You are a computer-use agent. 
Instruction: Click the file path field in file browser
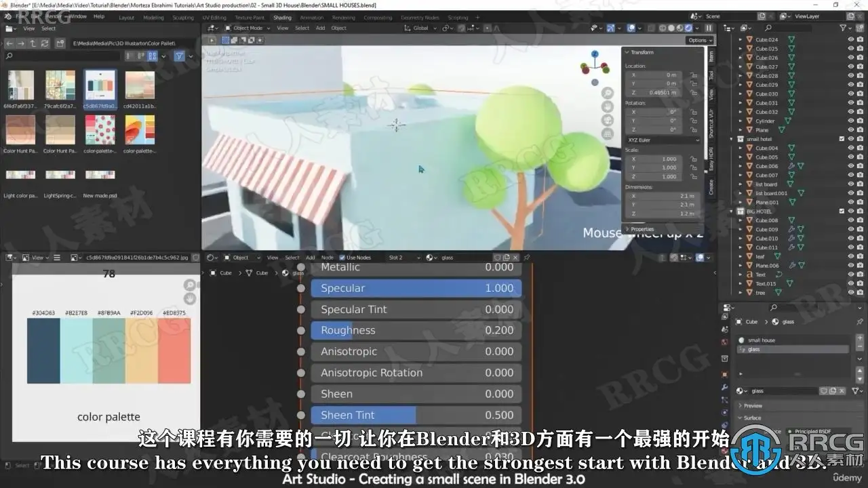[133, 43]
